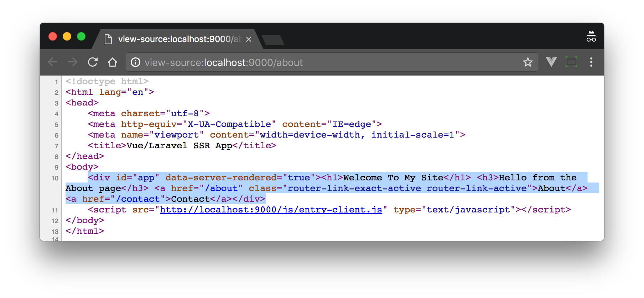Open site info icon in address bar
This screenshot has width=644, height=298.
[x=135, y=62]
